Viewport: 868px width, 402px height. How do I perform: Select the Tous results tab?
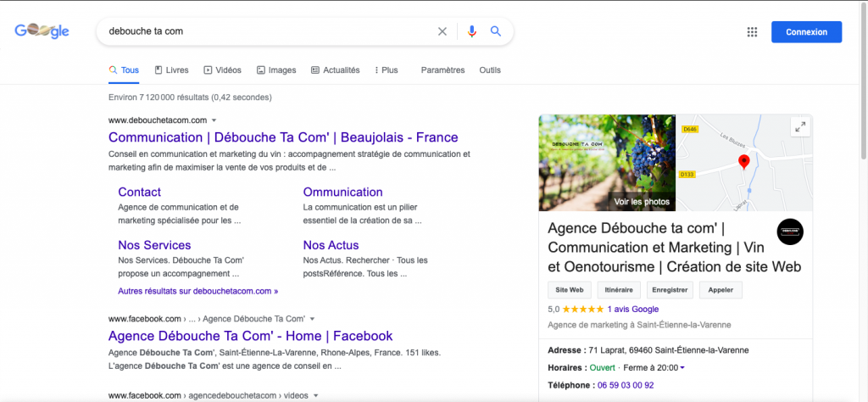coord(124,70)
